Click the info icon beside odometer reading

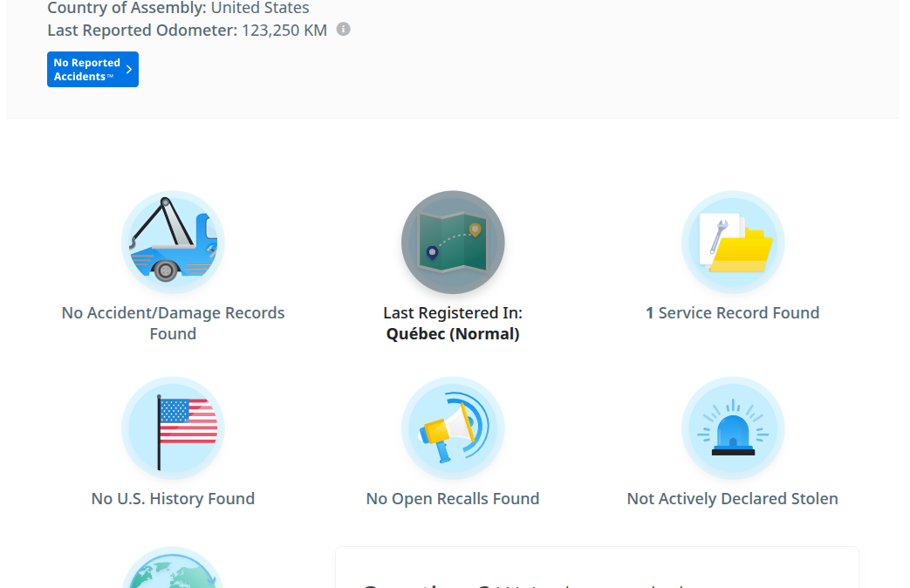click(344, 30)
